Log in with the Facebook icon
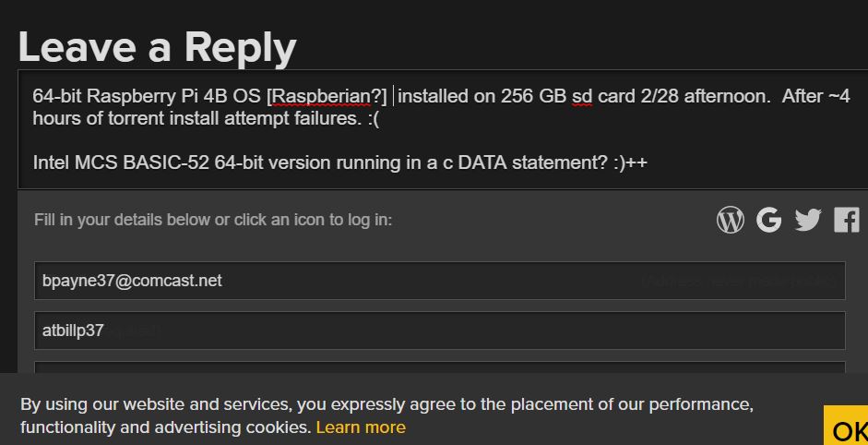Screen dimensions: 868x445 [x=847, y=220]
